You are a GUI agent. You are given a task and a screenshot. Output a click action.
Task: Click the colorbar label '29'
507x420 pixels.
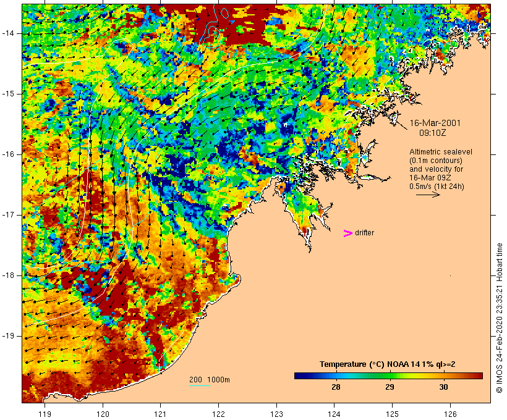point(390,387)
